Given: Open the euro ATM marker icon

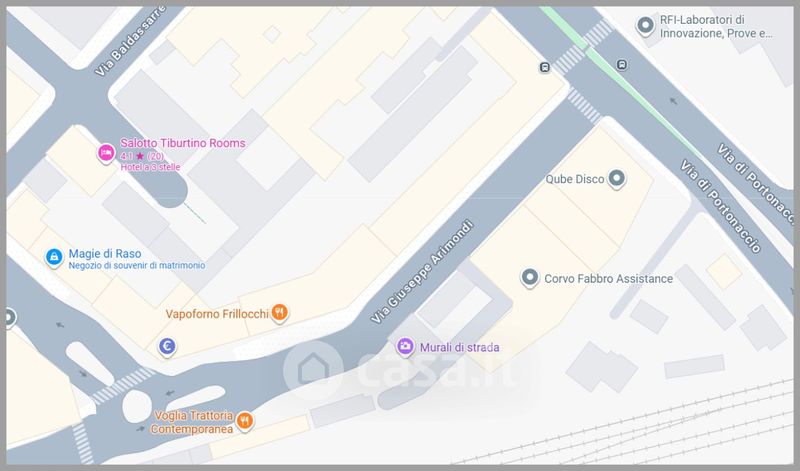Looking at the screenshot, I should [x=168, y=347].
